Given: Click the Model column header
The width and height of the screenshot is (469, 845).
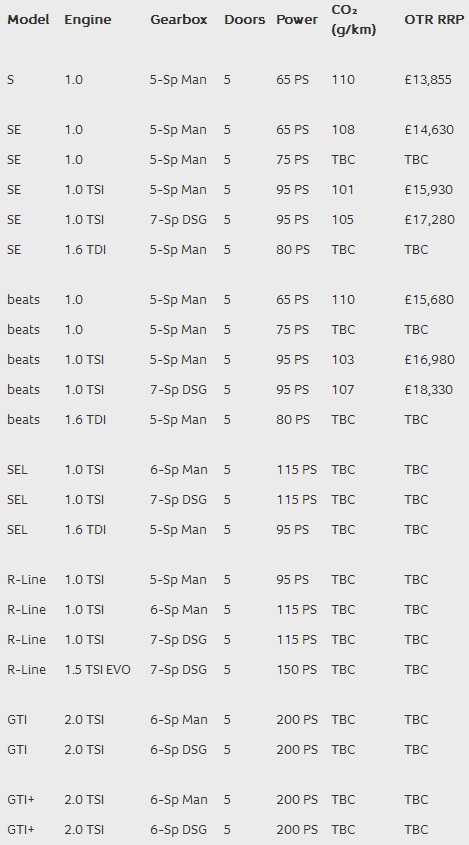Looking at the screenshot, I should pyautogui.click(x=28, y=20).
